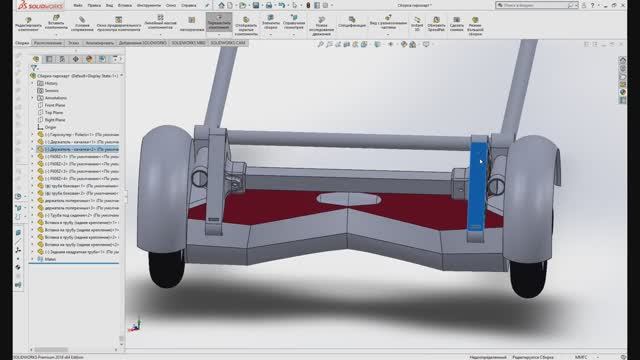Click the feature tree horizontal scrollbar

coord(51,350)
